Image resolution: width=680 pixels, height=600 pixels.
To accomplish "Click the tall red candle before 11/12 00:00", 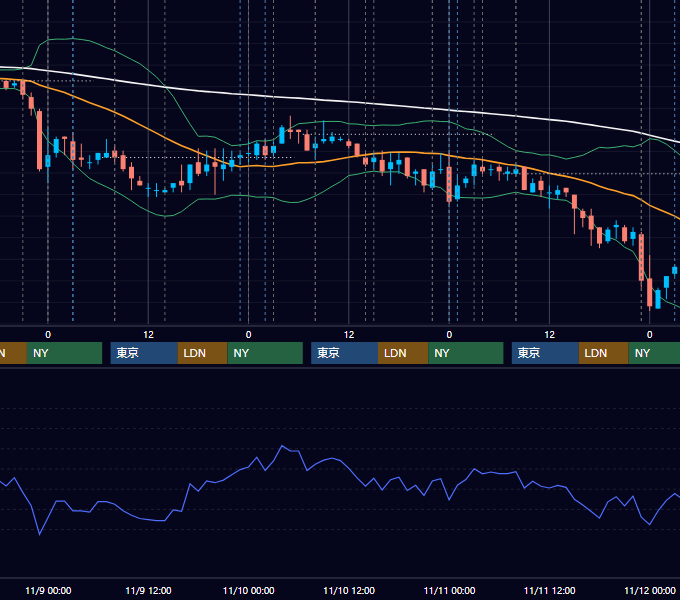I will (x=641, y=257).
